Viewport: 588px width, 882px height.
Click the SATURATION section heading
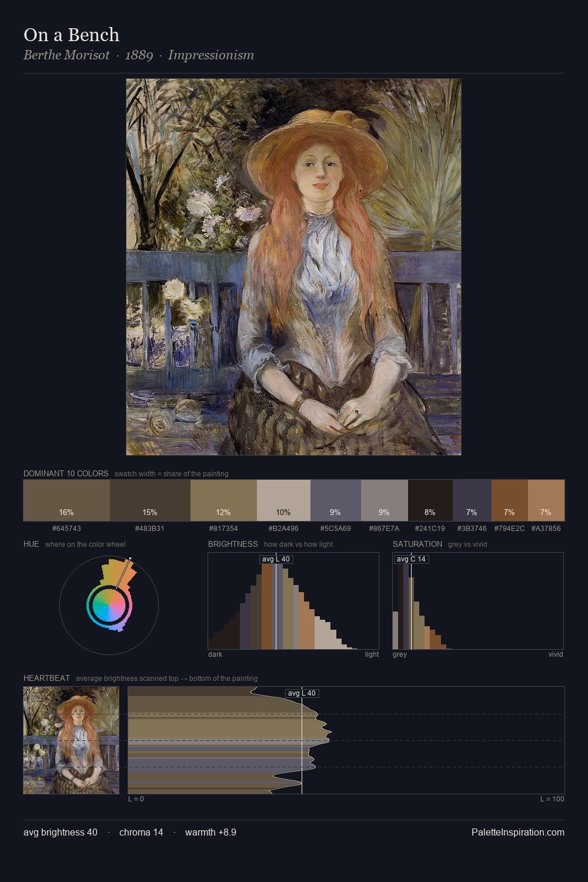417,544
